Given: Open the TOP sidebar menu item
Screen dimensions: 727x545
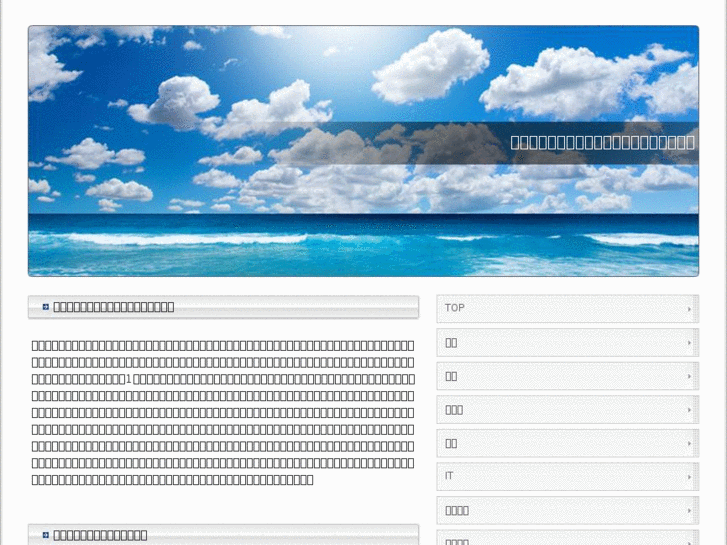Looking at the screenshot, I should tap(567, 308).
